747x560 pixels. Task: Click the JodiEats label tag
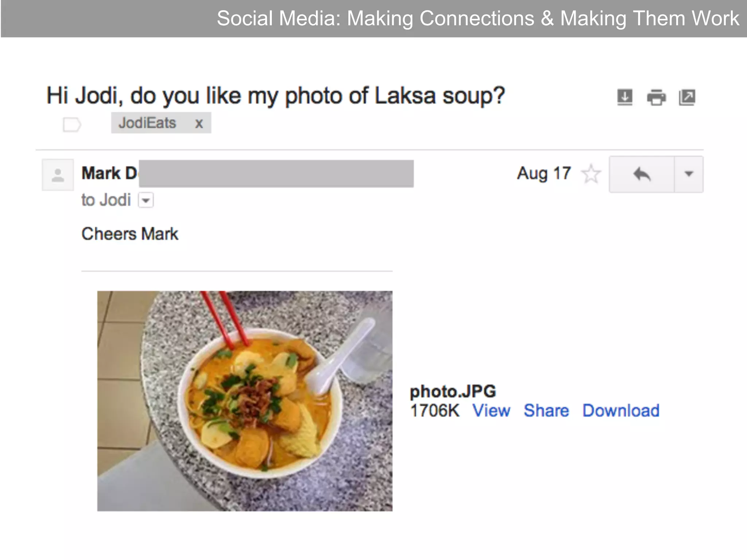[x=147, y=123]
